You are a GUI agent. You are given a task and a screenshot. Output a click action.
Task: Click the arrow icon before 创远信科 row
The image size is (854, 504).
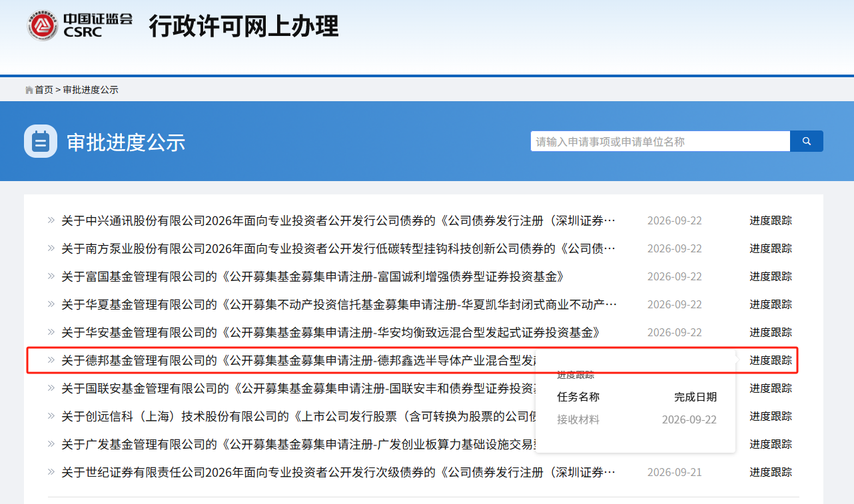pos(51,415)
